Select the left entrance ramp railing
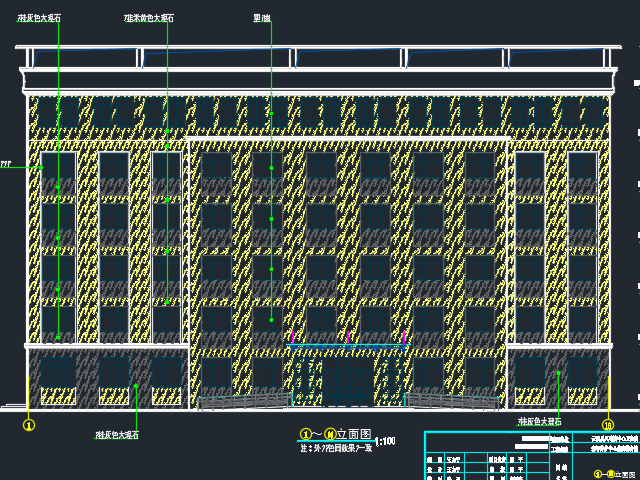 [243, 402]
